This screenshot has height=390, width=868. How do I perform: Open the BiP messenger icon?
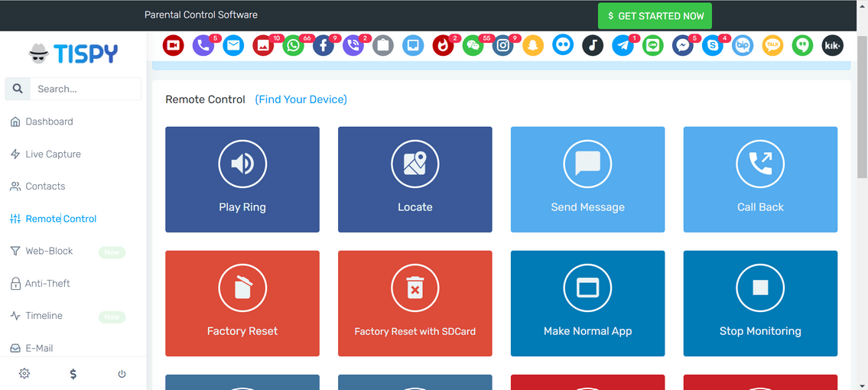[743, 45]
